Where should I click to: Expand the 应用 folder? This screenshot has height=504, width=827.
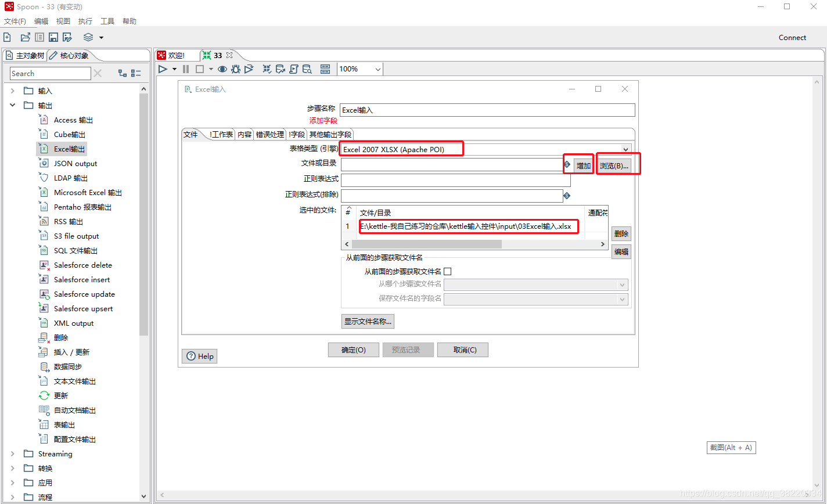point(13,483)
